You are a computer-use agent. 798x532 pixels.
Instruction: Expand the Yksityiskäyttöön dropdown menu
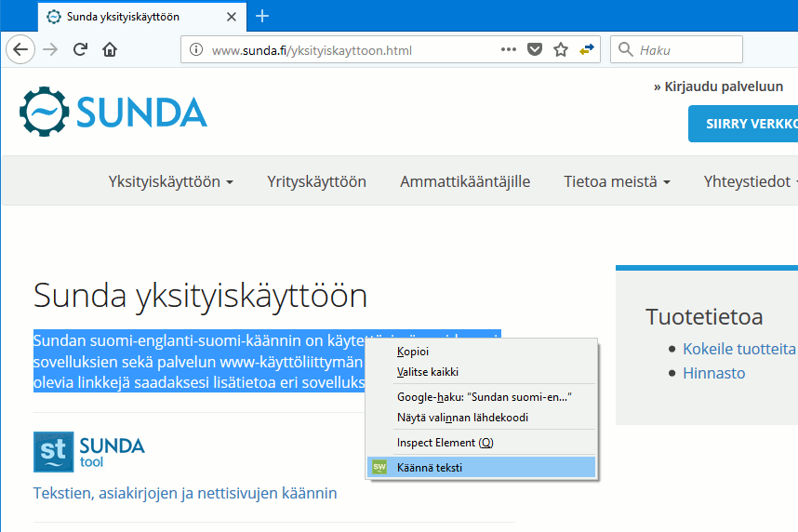pyautogui.click(x=170, y=181)
